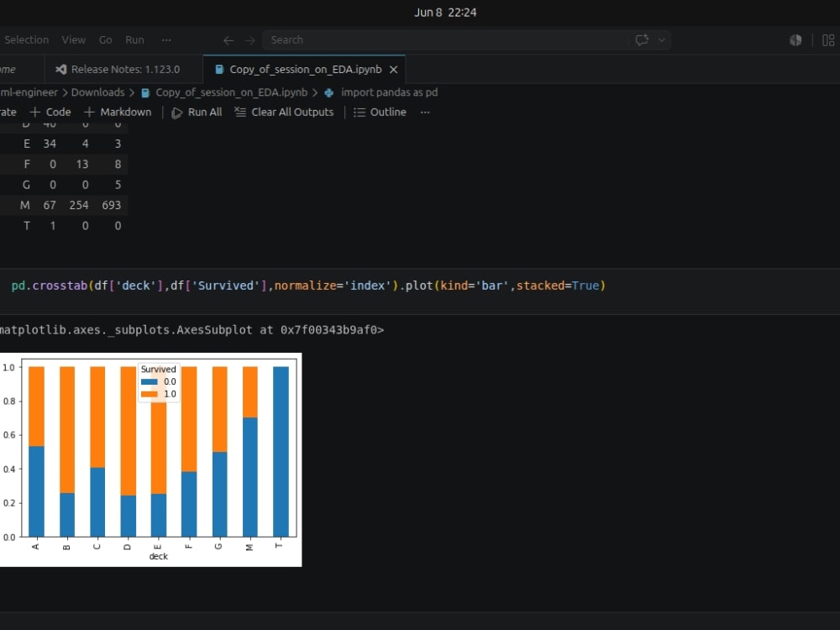
Task: Open the View menu
Action: point(73,40)
